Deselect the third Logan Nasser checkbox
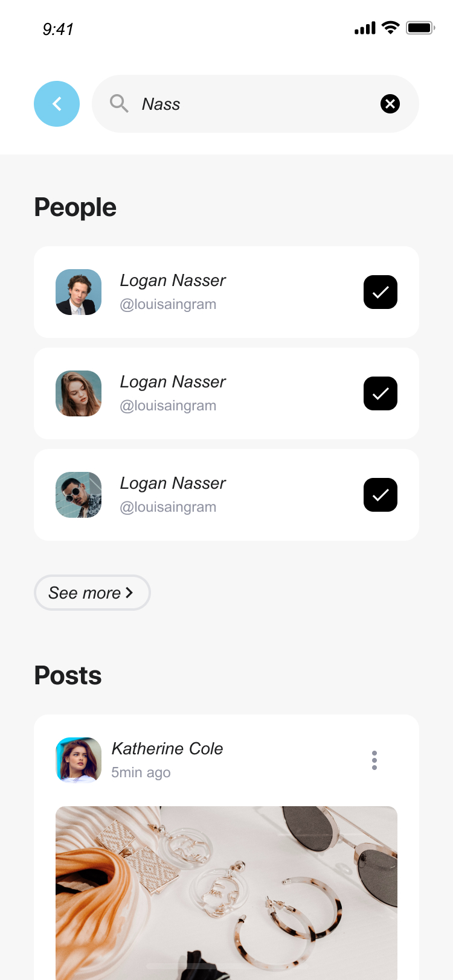Image resolution: width=453 pixels, height=980 pixels. pos(381,495)
